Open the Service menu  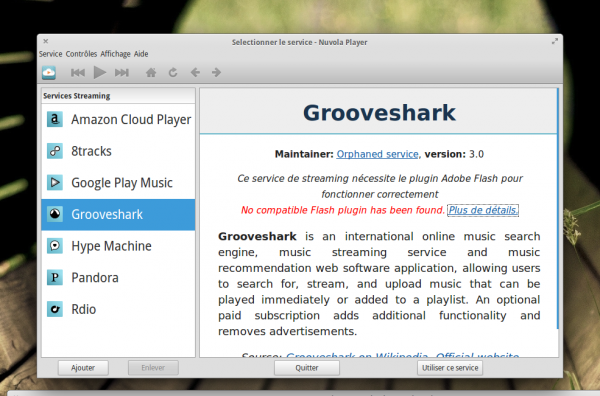[51, 54]
